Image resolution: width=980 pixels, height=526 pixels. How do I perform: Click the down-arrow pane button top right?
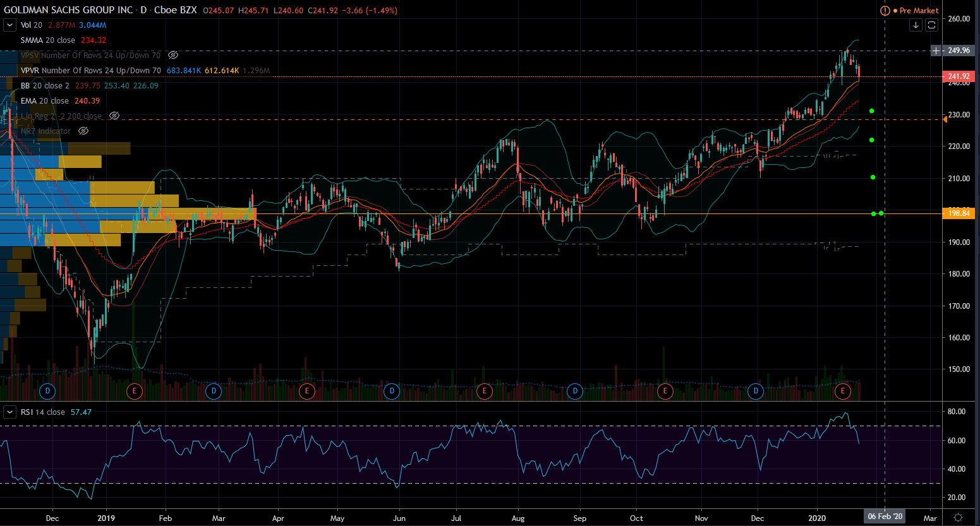(916, 25)
